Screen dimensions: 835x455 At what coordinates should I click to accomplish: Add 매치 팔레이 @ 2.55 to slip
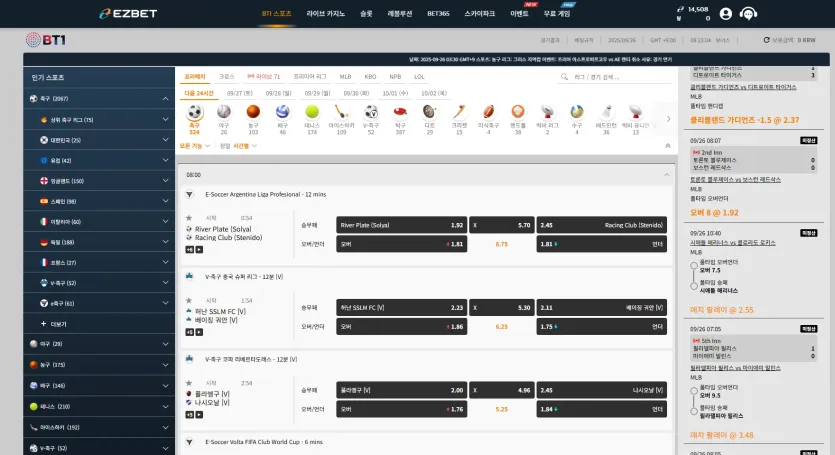(x=722, y=310)
